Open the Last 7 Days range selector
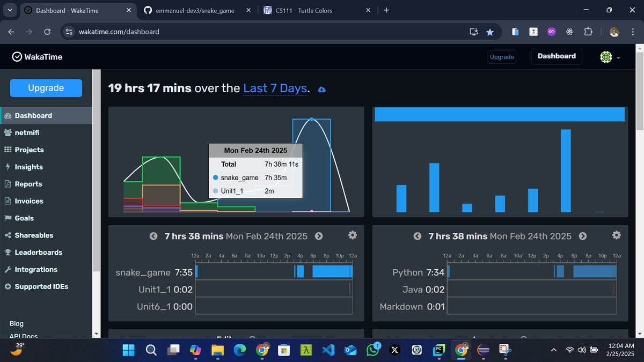Viewport: 644px width, 362px height. 275,88
